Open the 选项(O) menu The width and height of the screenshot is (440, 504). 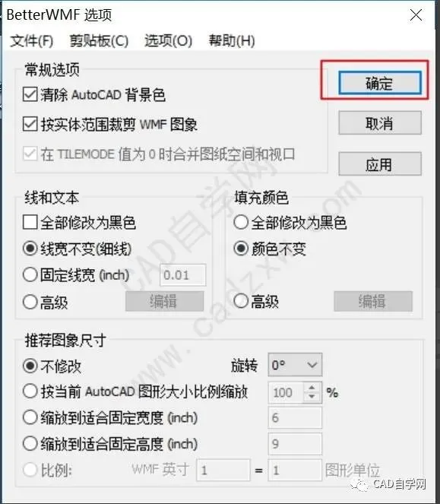pos(168,41)
